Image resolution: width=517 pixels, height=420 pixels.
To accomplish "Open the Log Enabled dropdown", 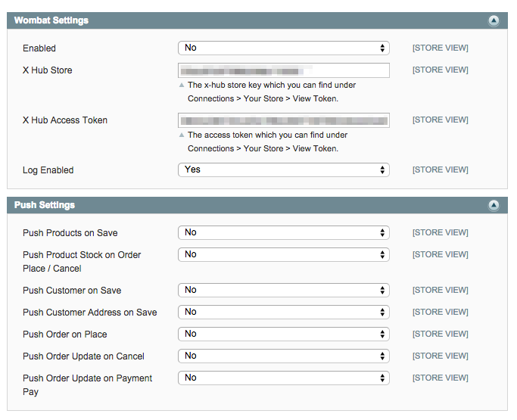I will pos(284,170).
